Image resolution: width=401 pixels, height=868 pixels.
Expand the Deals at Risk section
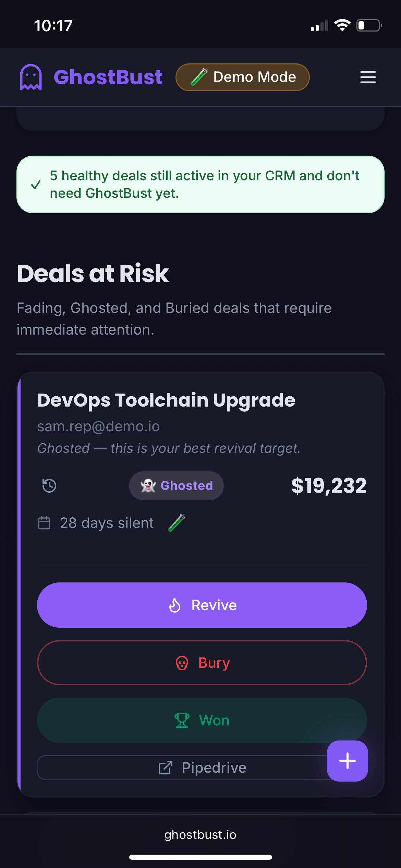[93, 273]
